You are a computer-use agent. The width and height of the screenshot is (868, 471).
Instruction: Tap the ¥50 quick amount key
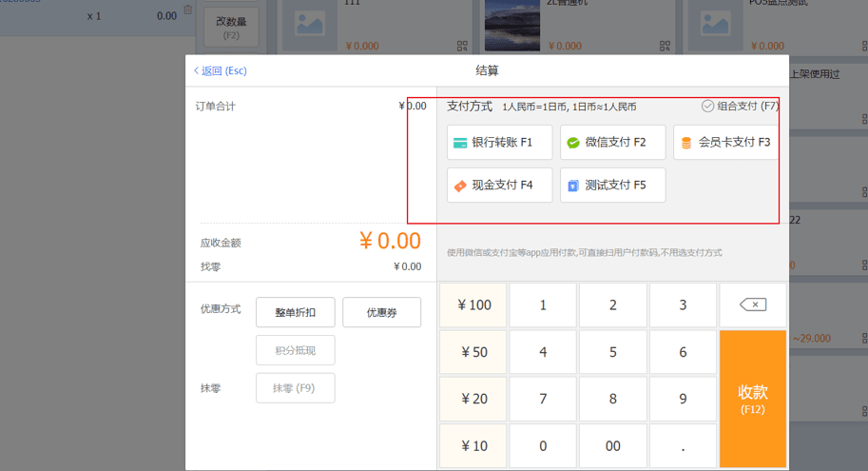pos(473,352)
